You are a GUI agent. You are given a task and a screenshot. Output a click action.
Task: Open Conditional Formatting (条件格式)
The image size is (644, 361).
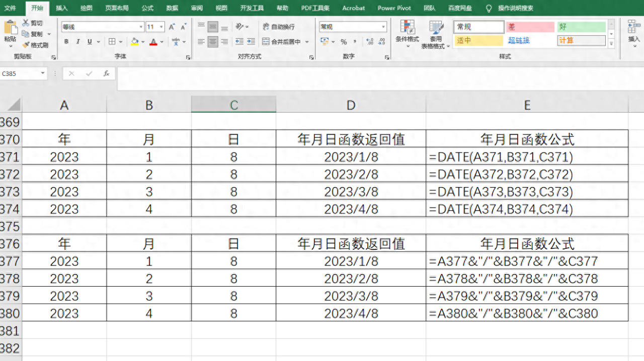407,35
